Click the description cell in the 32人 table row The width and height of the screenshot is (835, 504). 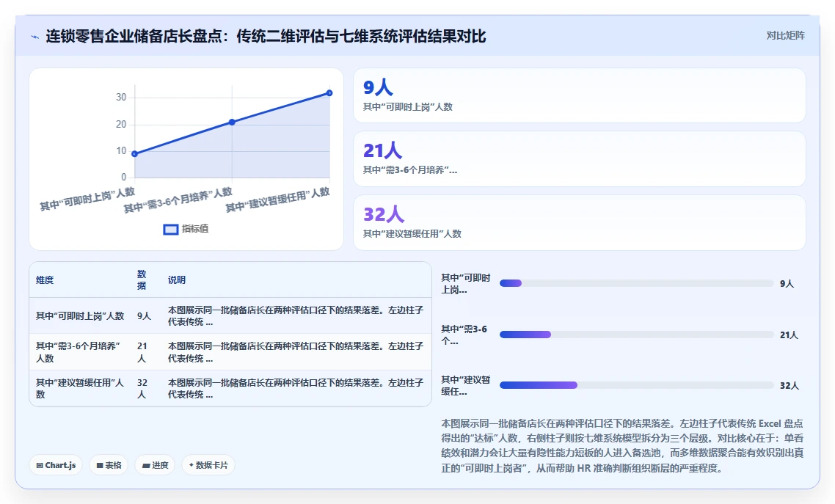296,389
